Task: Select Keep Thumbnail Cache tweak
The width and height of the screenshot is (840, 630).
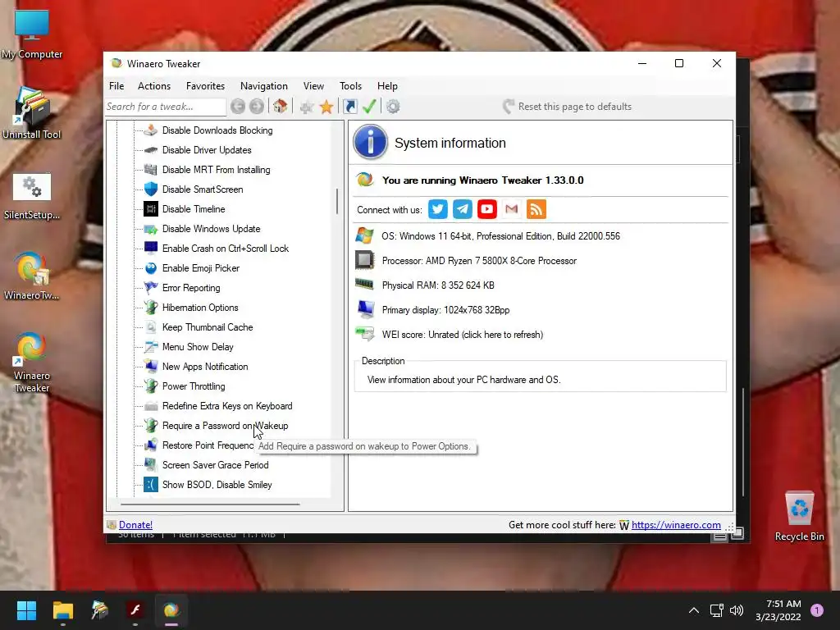Action: tap(208, 327)
